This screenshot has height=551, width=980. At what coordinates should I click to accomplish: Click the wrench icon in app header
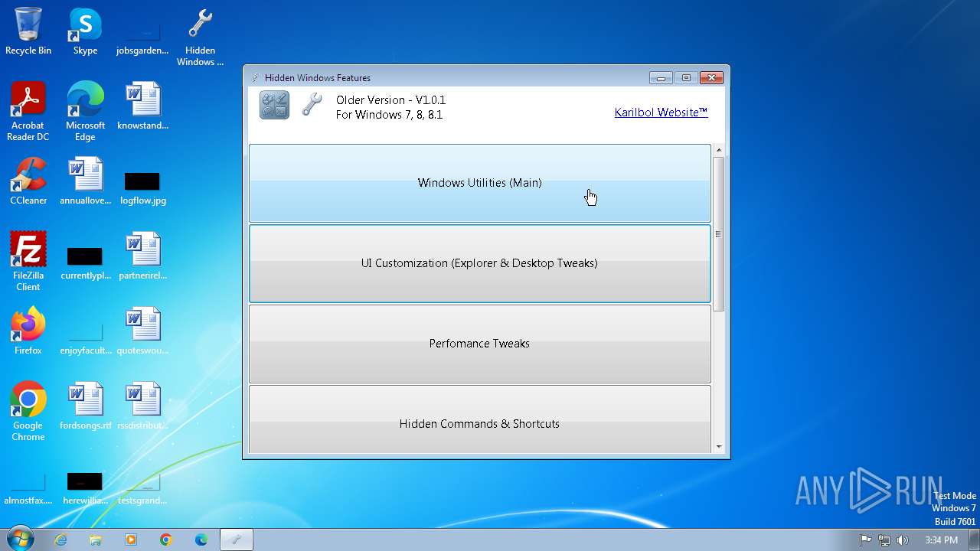pos(312,105)
